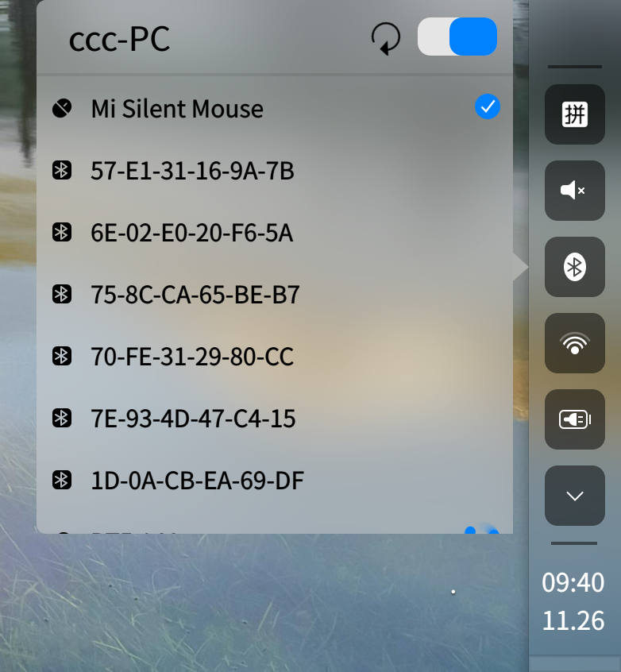The height and width of the screenshot is (672, 621).
Task: Select the Mi Silent Mouse device entry
Action: 177,109
